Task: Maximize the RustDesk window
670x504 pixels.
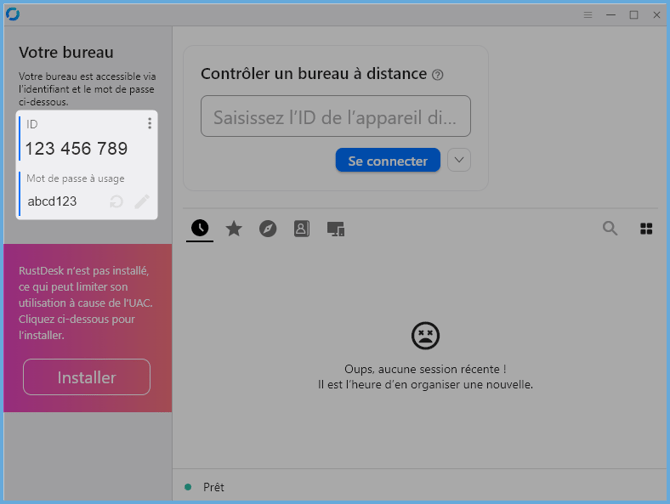Action: click(x=634, y=15)
